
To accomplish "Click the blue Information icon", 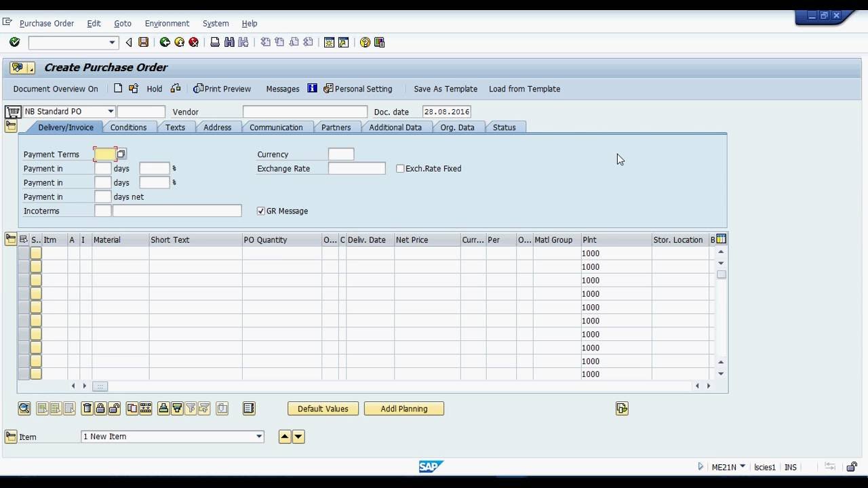I will coord(312,88).
